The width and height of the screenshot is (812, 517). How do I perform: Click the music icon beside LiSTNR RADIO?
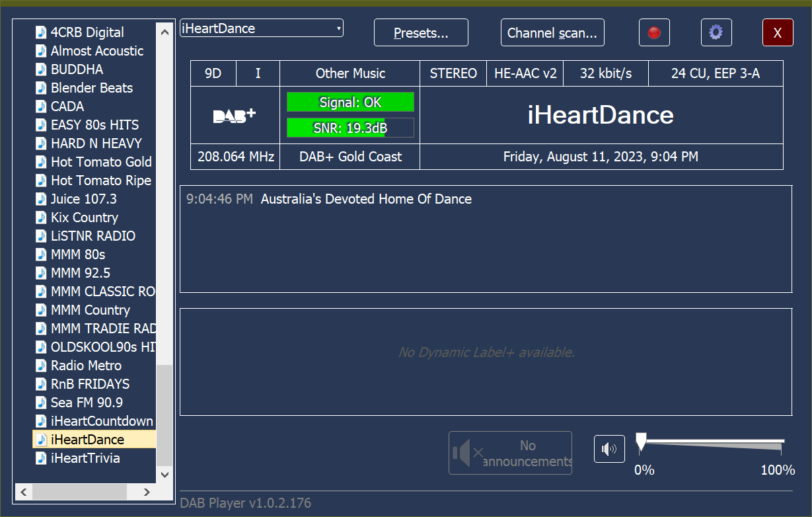(42, 235)
